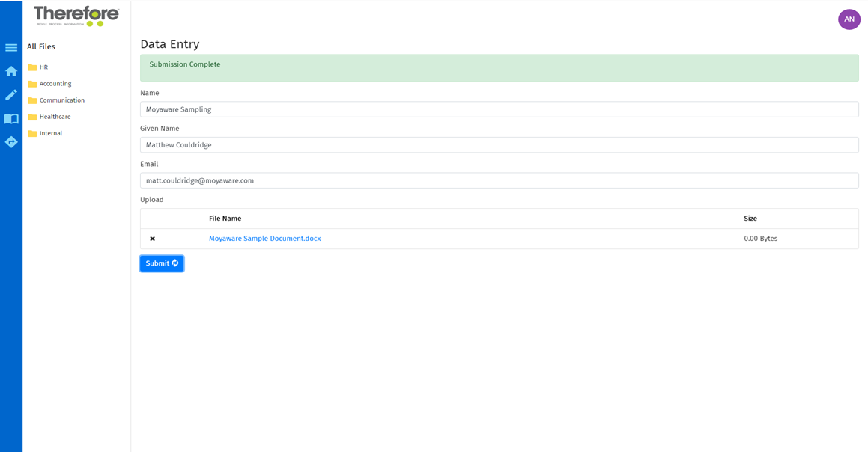Select the Communication folder
868x452 pixels.
tap(60, 100)
